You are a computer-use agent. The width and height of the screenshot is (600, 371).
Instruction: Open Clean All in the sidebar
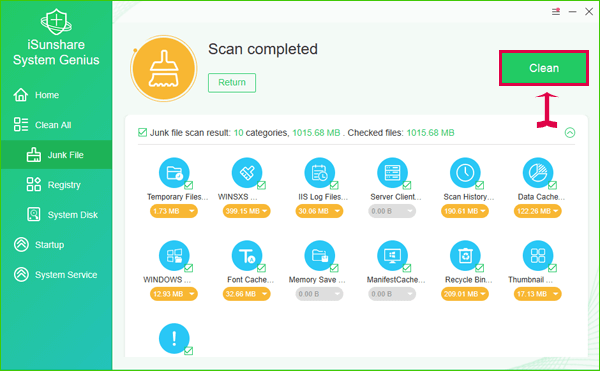pyautogui.click(x=56, y=125)
